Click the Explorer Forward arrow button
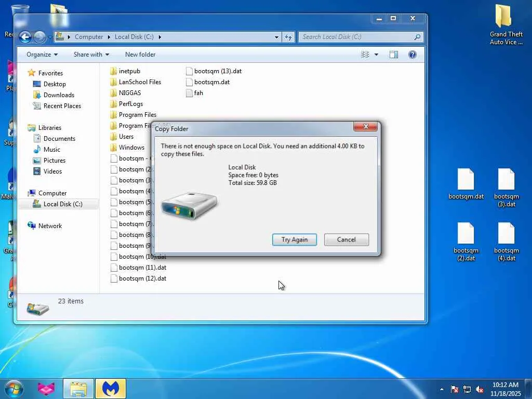532x399 pixels. [x=39, y=37]
